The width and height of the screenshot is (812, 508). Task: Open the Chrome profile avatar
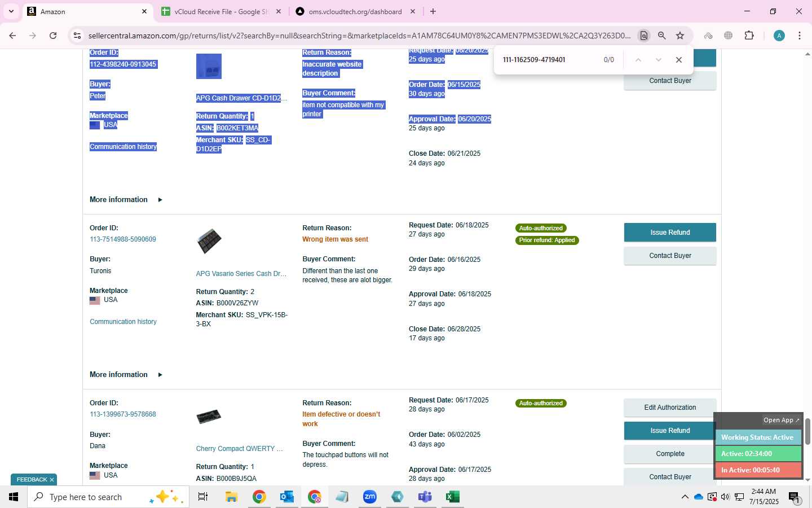coord(779,36)
